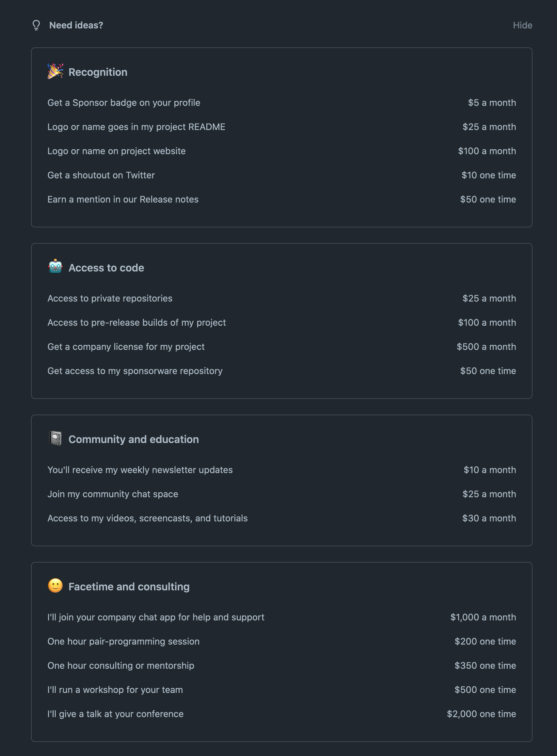Choose 'One hour pair-programming session' idea
Image resolution: width=557 pixels, height=756 pixels.
123,642
